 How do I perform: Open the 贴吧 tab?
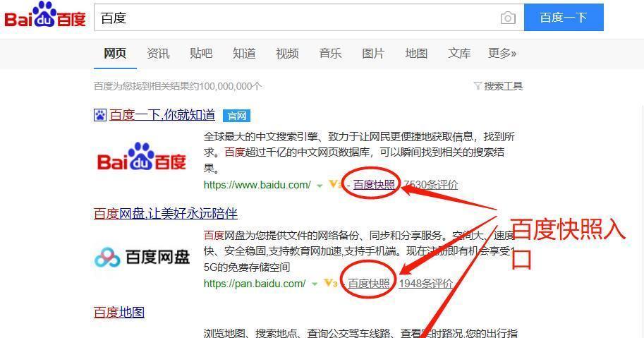201,54
